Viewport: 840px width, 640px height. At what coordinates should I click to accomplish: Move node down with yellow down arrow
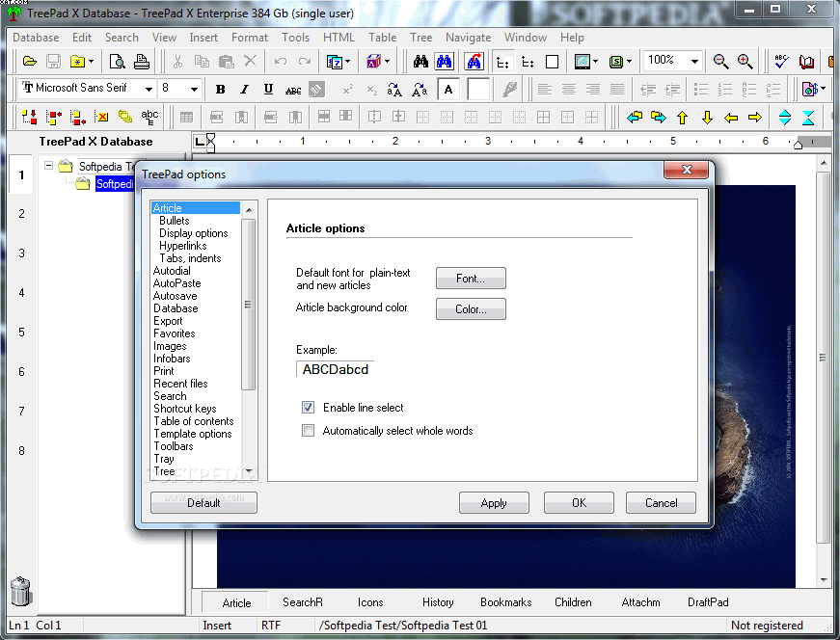pos(707,118)
